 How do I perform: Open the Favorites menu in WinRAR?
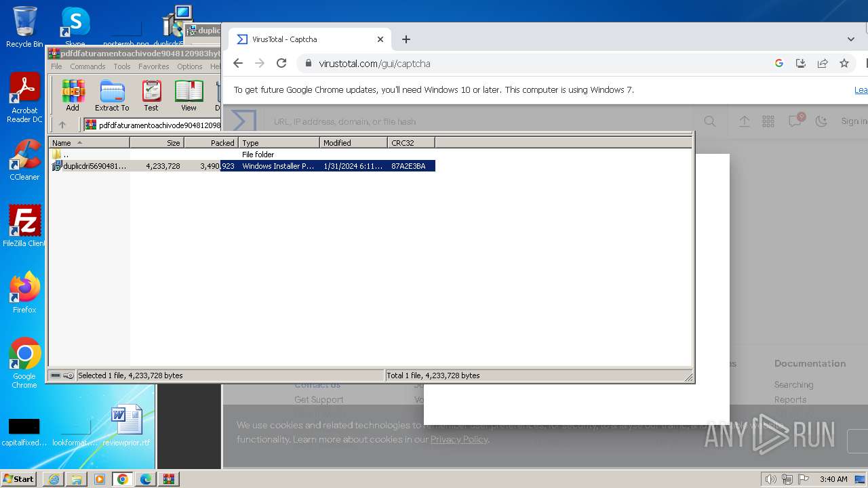click(x=154, y=66)
